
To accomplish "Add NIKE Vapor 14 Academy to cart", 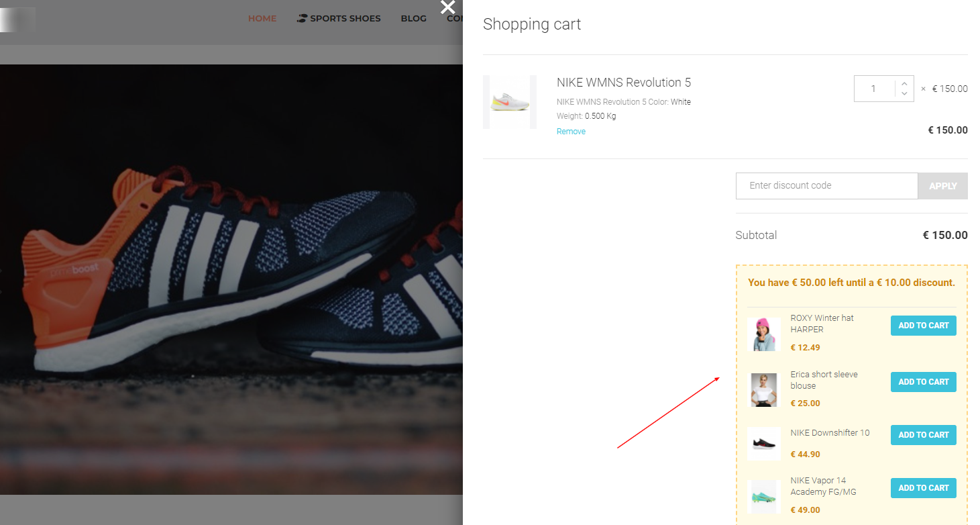I will pos(924,488).
